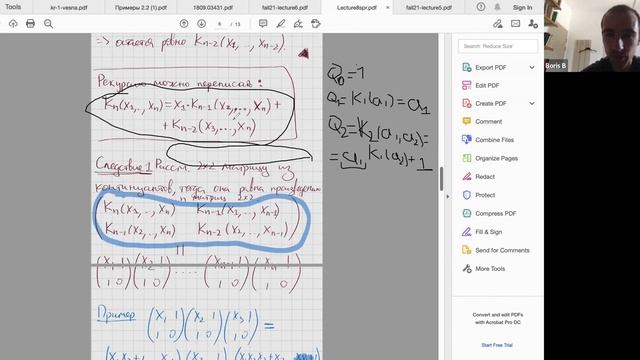Click the document vertical scrollbar thumb

click(441, 178)
